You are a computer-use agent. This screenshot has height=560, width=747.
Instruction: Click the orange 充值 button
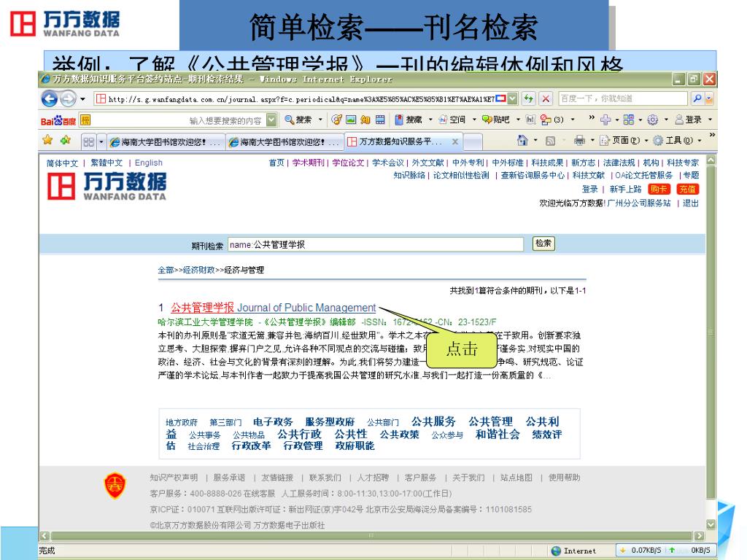(x=687, y=189)
